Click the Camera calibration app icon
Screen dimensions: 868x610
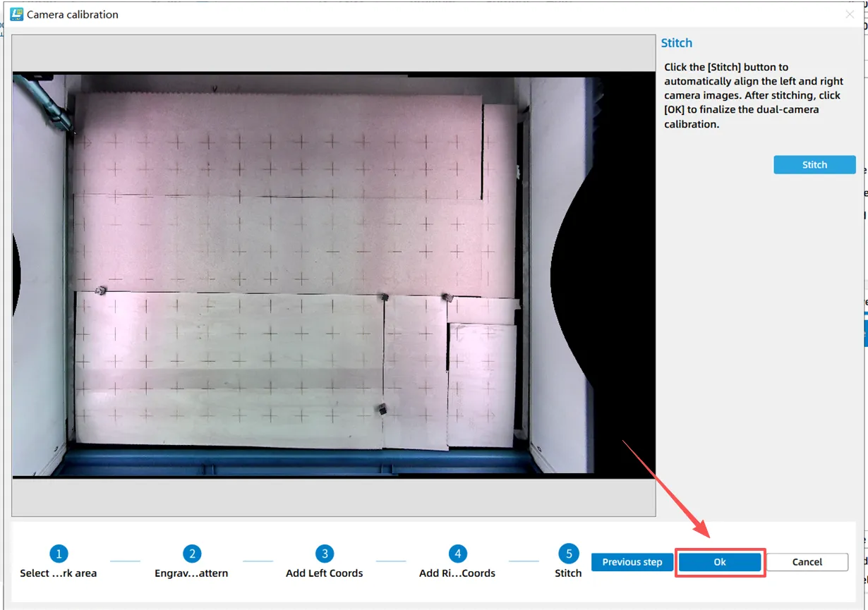[x=16, y=14]
